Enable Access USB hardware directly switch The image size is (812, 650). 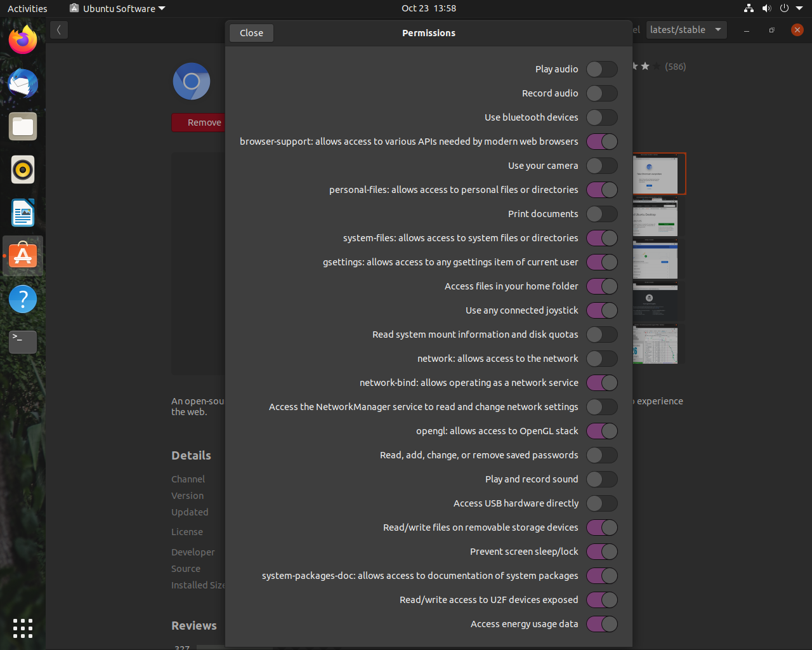click(602, 503)
